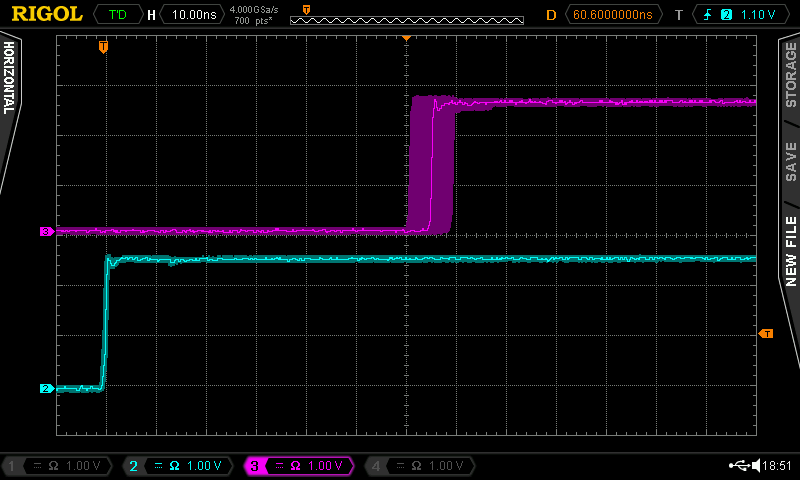The width and height of the screenshot is (800, 480).
Task: Click the orange trigger position marker above channel 2 edge
Action: point(103,46)
